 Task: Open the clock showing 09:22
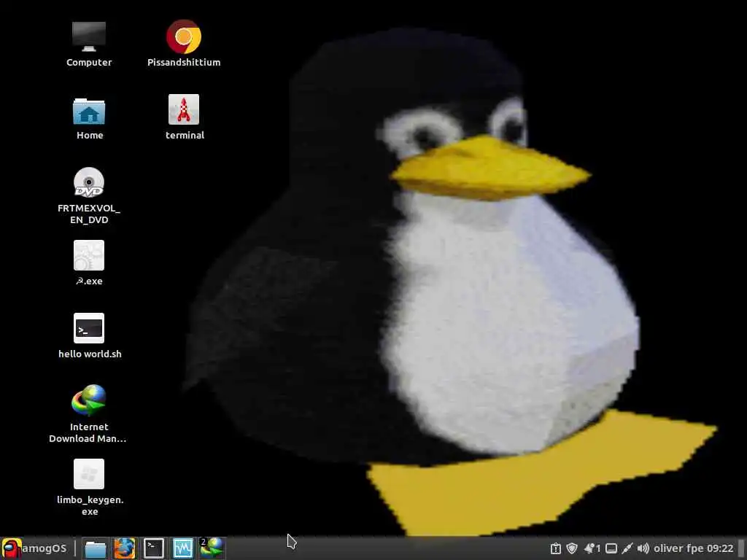point(720,548)
